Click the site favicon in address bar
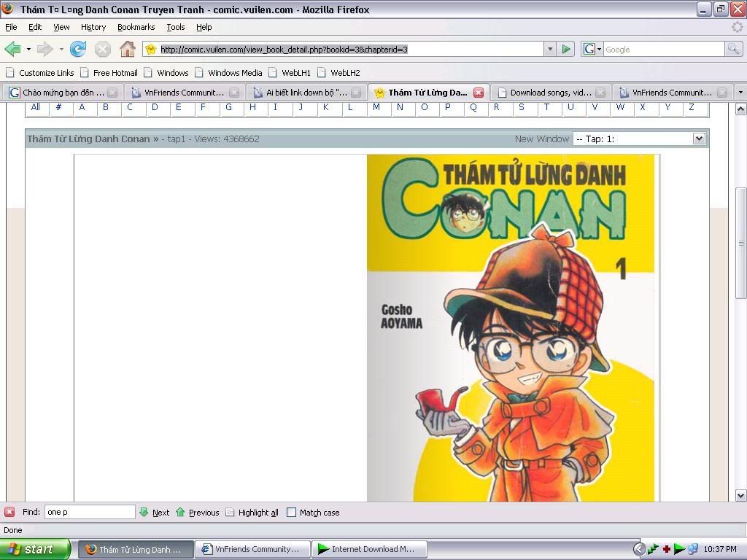 (151, 49)
